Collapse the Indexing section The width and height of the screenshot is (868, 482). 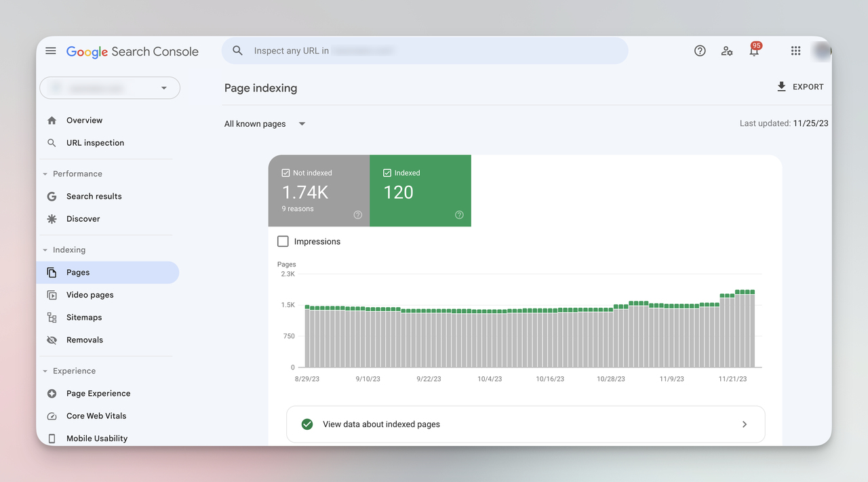(x=45, y=250)
